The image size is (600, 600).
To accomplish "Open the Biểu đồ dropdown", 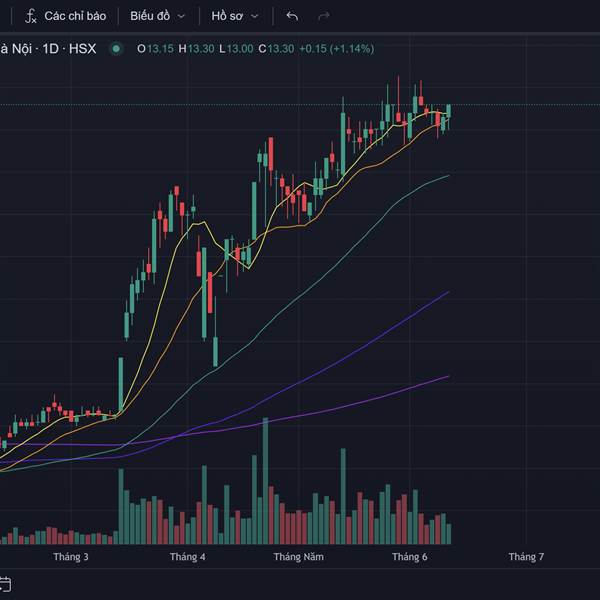I will click(158, 16).
